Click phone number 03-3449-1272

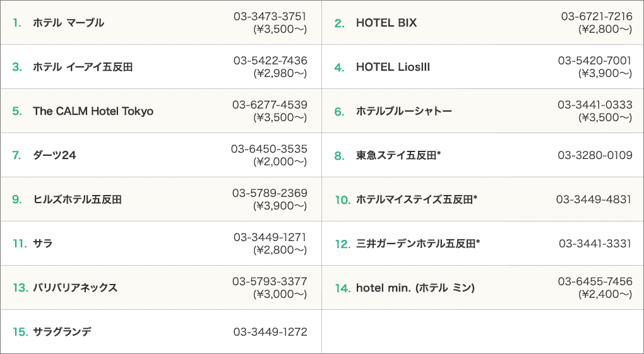270,332
